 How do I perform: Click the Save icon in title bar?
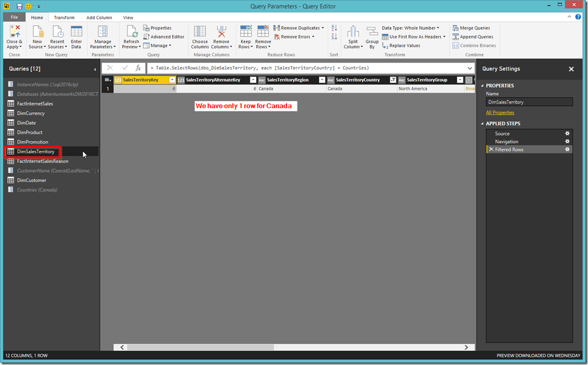point(19,6)
